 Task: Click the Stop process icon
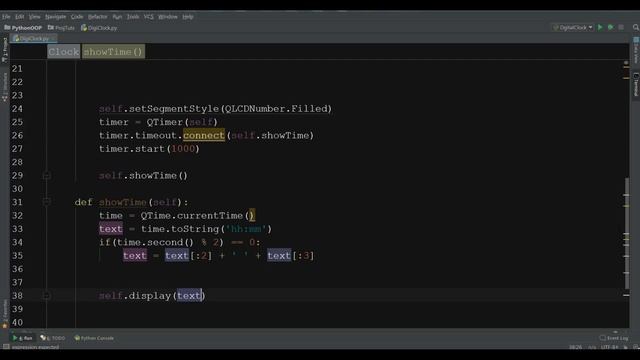click(621, 27)
